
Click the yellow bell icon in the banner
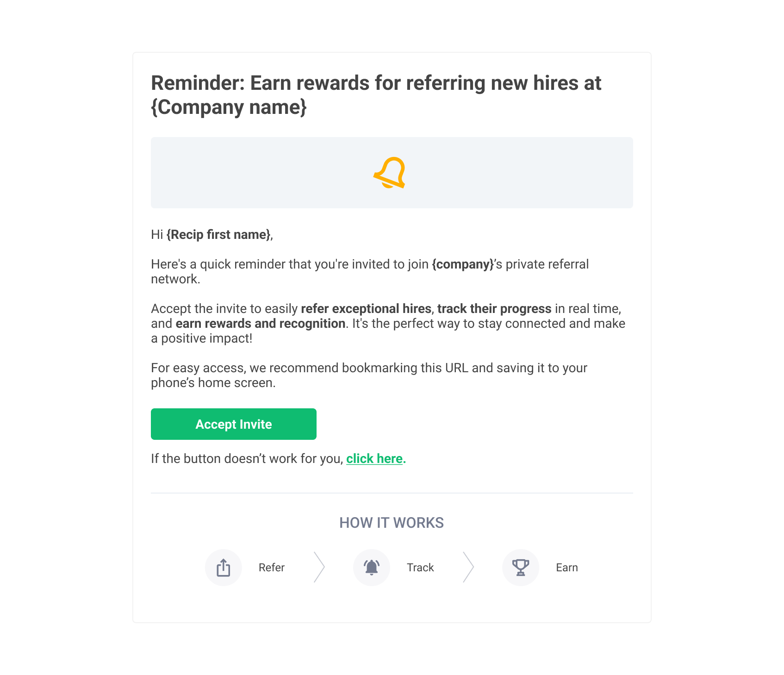pyautogui.click(x=390, y=173)
